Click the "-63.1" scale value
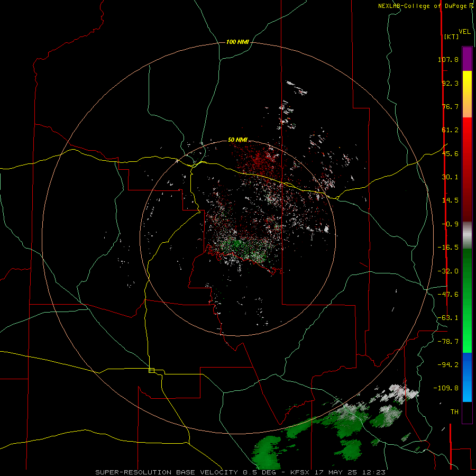The width and height of the screenshot is (476, 476). (448, 318)
